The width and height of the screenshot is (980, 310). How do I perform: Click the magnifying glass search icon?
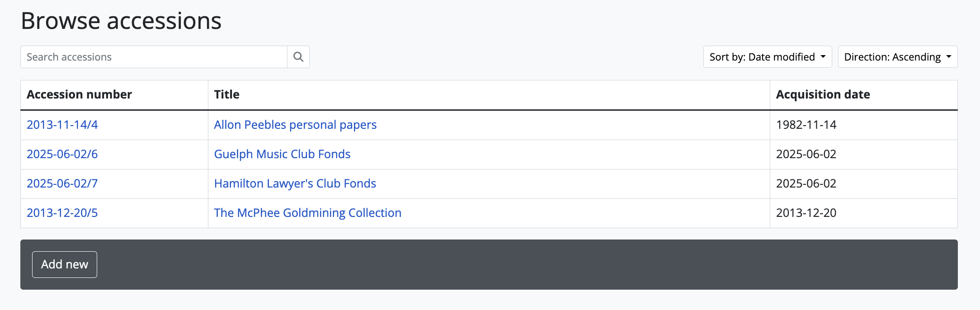(298, 57)
